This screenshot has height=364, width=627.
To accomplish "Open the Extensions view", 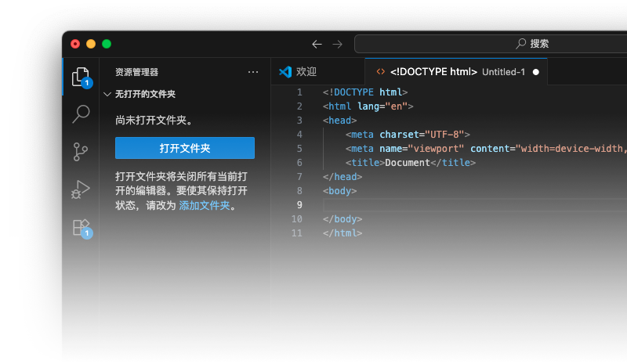I will (82, 228).
